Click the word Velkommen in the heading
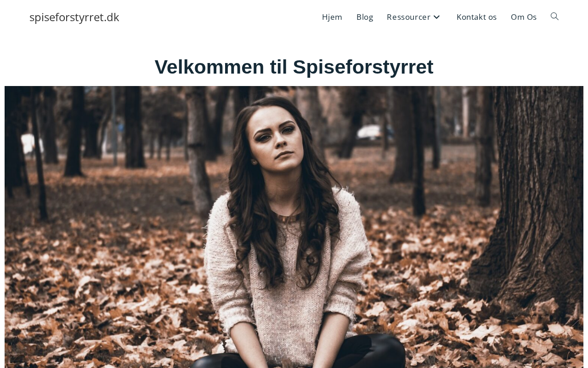 (x=209, y=67)
